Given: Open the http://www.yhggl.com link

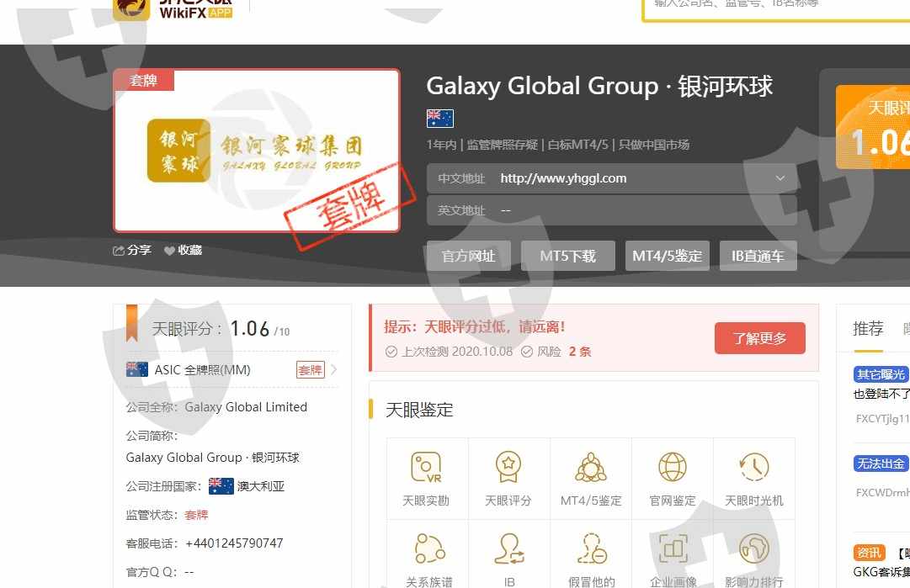Looking at the screenshot, I should pos(563,178).
